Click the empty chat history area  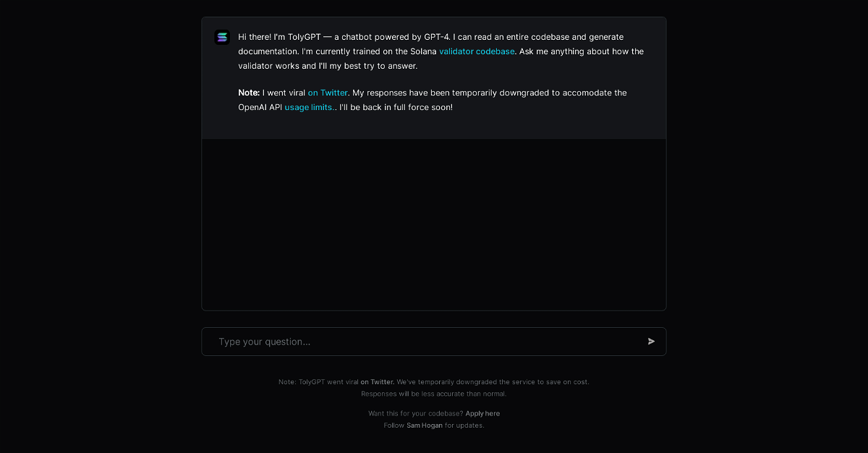434,224
